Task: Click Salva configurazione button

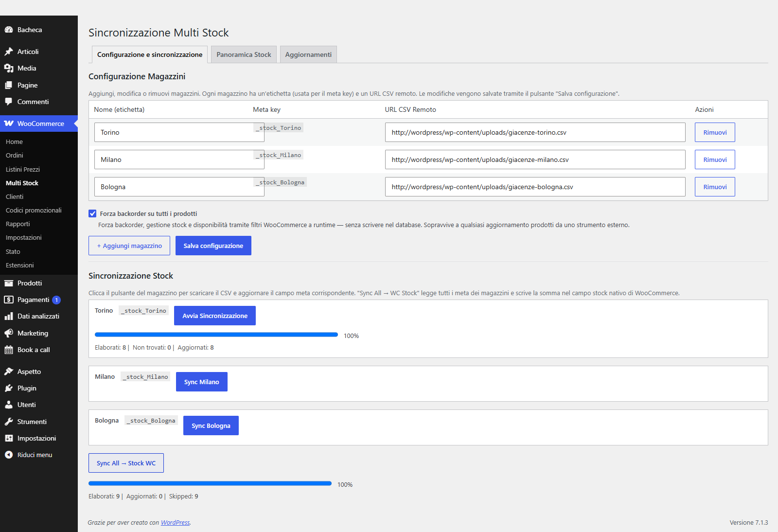Action: point(213,246)
